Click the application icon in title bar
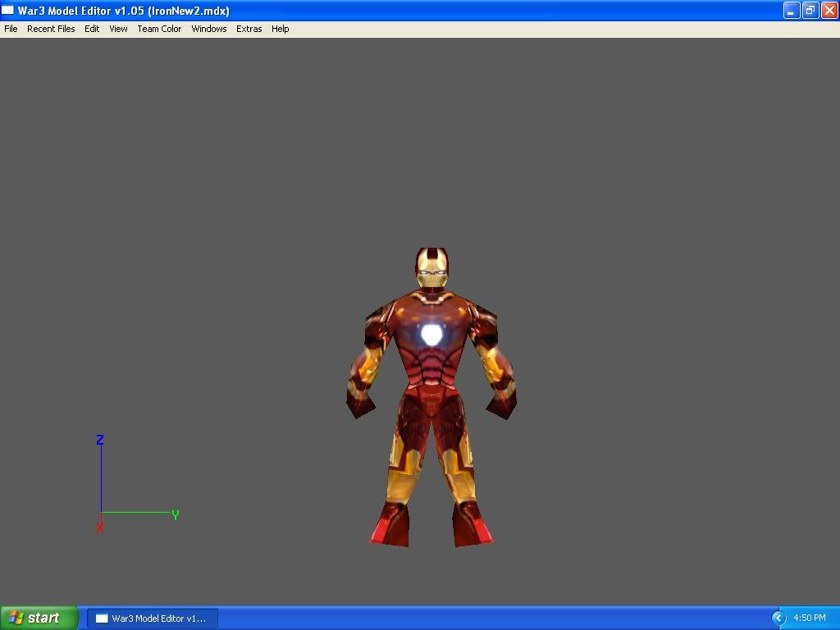This screenshot has height=630, width=840. [7, 10]
